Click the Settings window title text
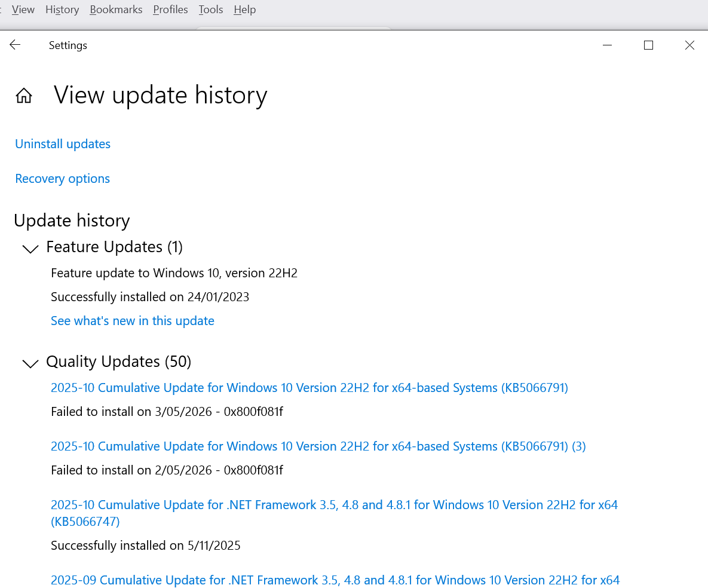This screenshot has width=708, height=588. click(x=68, y=45)
